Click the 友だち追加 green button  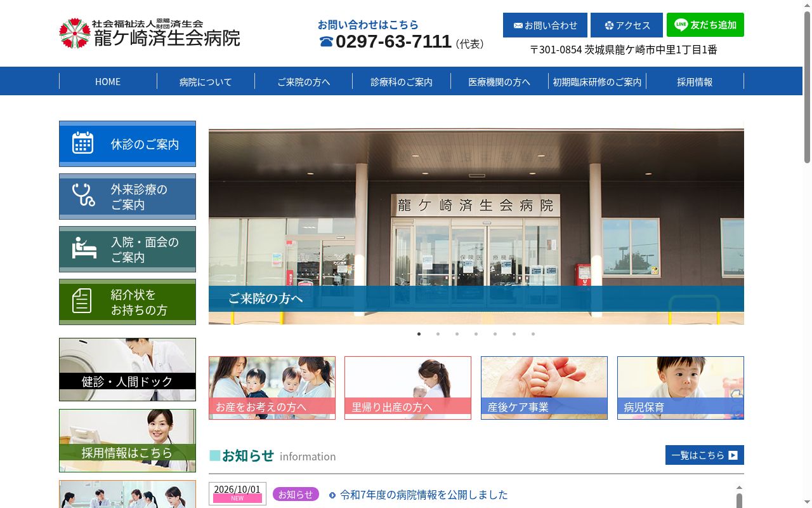tap(705, 25)
